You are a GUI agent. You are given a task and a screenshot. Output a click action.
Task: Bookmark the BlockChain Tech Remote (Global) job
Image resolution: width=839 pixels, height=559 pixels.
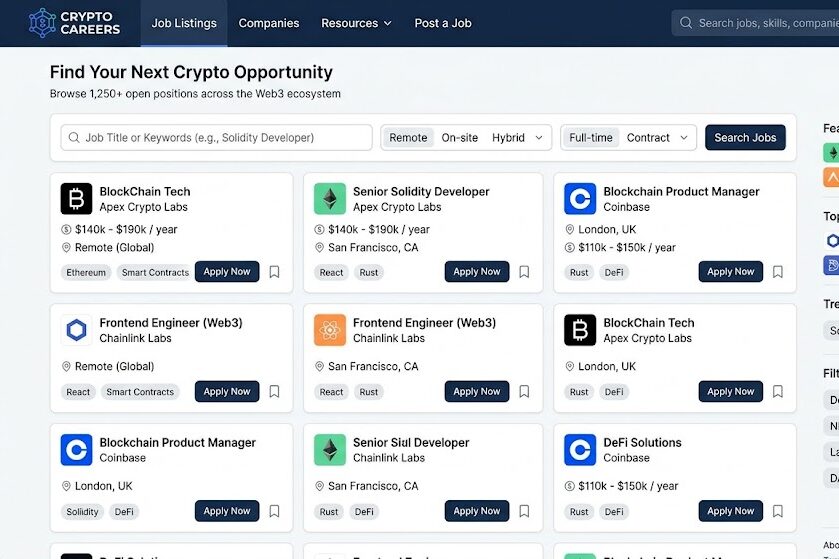coord(274,272)
